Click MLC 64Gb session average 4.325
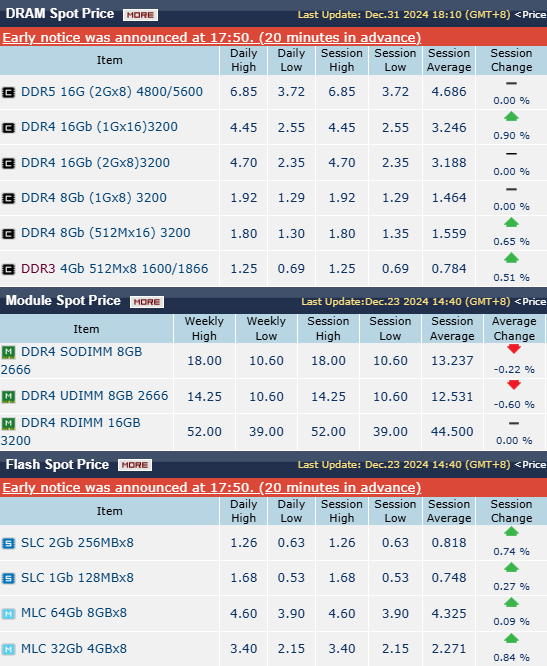 [x=449, y=614]
